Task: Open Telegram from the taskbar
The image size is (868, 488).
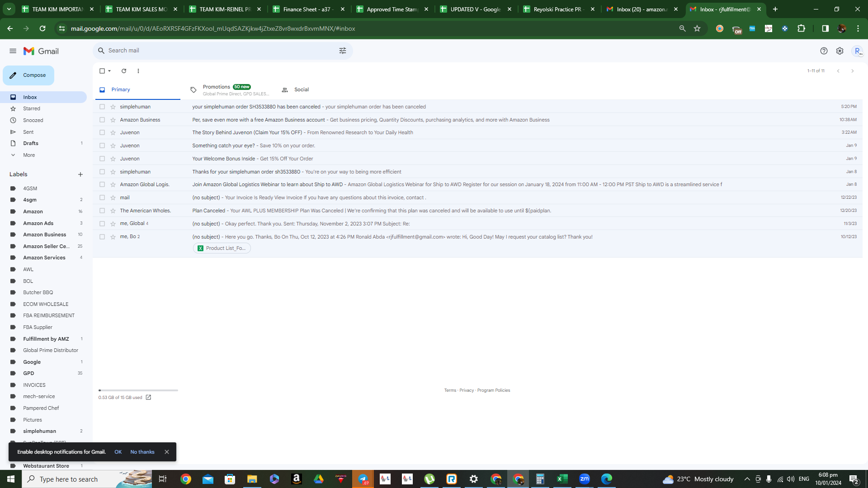Action: pyautogui.click(x=363, y=479)
